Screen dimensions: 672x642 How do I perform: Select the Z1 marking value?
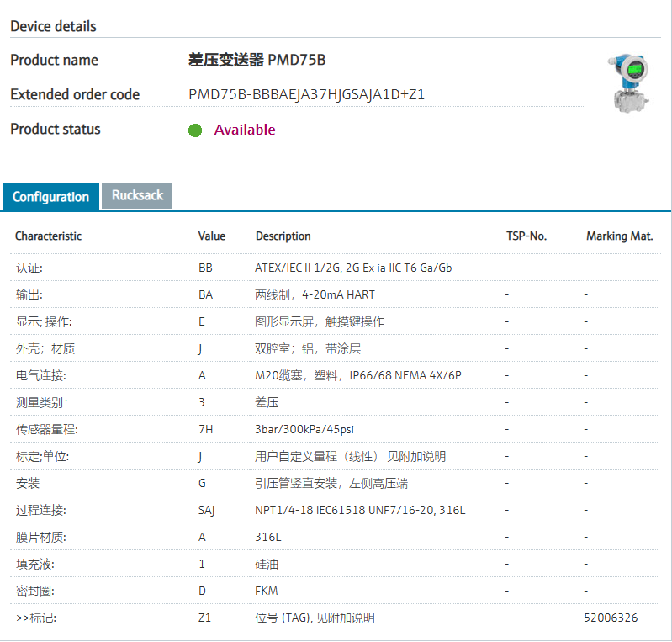[204, 618]
